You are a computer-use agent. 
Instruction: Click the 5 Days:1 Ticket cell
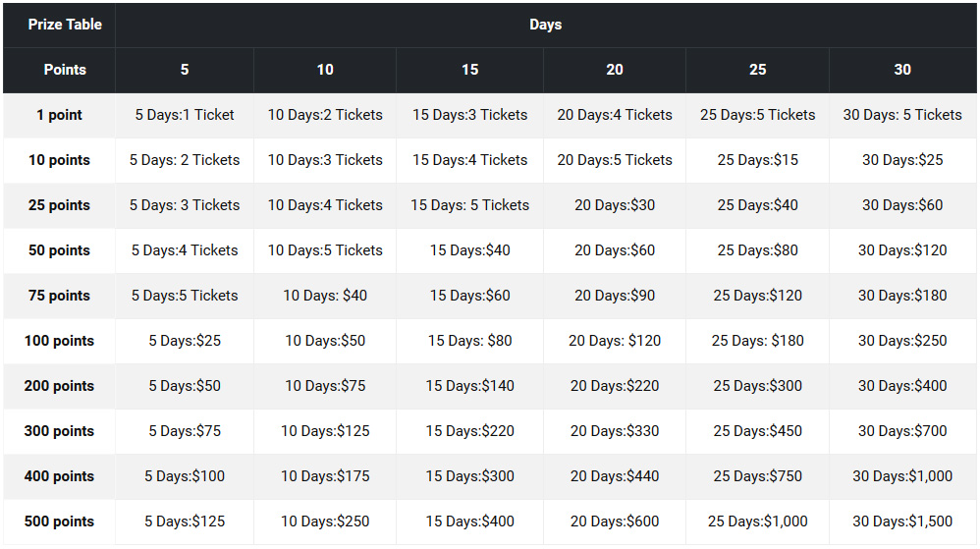pyautogui.click(x=185, y=115)
